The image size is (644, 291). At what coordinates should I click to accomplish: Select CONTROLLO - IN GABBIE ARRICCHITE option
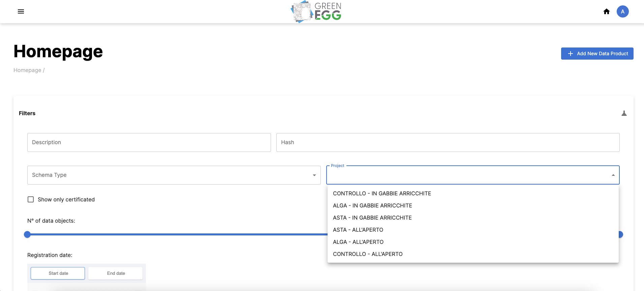click(382, 193)
